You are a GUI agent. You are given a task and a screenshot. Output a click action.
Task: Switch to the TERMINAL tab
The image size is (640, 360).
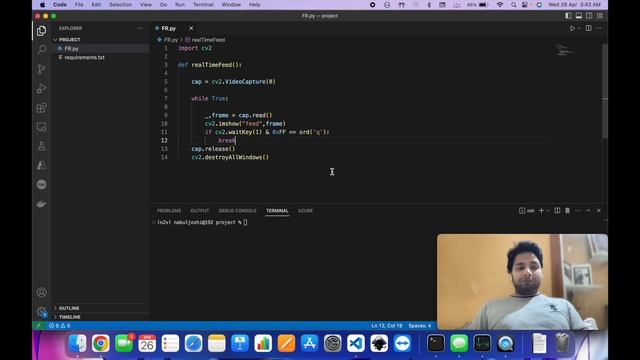coord(277,211)
